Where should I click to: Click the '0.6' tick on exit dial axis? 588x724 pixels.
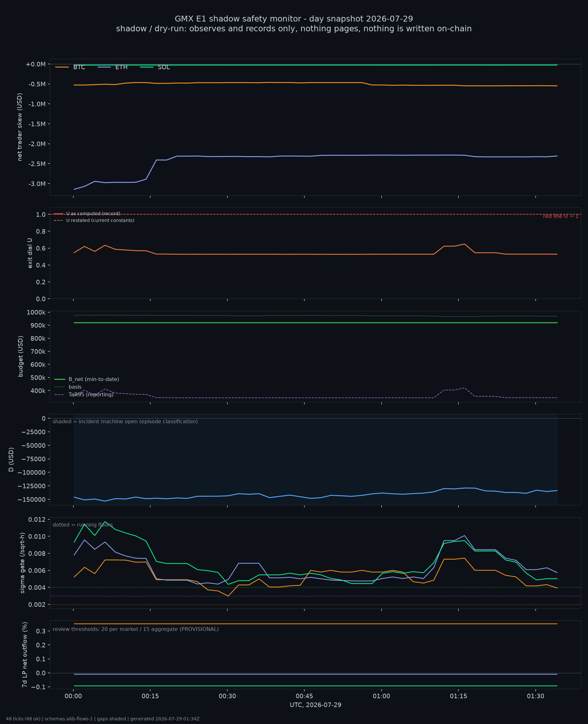(41, 249)
